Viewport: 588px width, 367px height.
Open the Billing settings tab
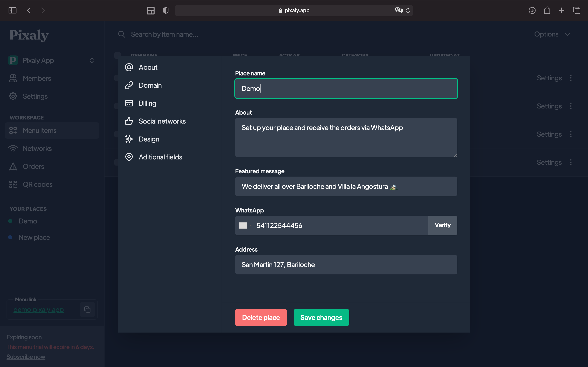pos(147,103)
